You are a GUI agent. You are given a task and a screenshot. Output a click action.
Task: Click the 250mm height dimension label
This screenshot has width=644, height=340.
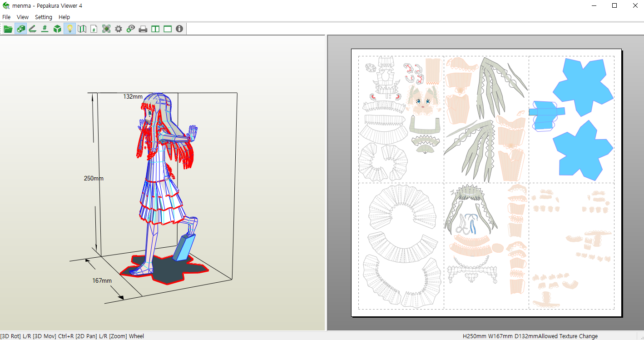coord(94,178)
